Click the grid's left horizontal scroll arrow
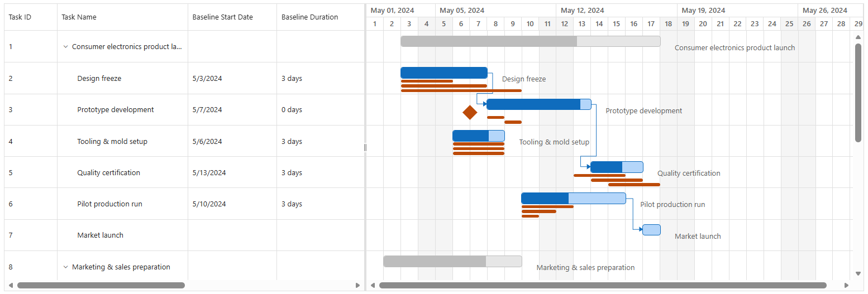This screenshot has width=868, height=294. pos(11,286)
